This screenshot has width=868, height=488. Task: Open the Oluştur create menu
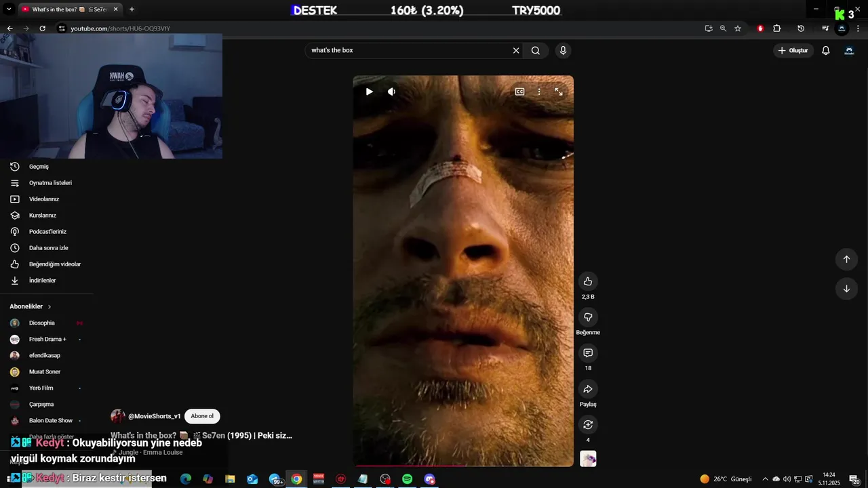[x=793, y=50]
